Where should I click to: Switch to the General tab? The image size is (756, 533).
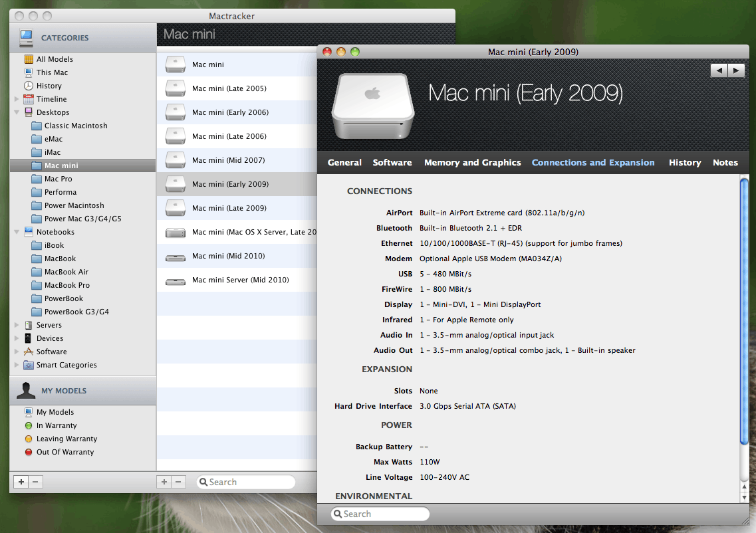344,162
